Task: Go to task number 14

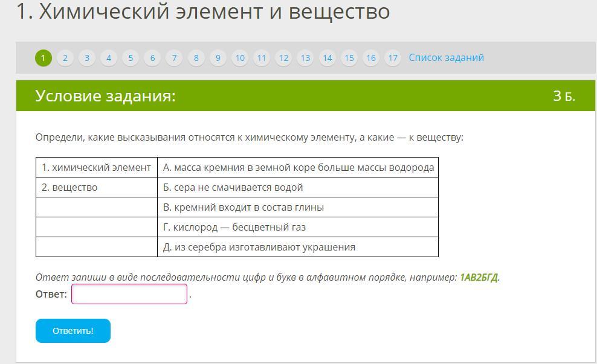Action: point(328,58)
